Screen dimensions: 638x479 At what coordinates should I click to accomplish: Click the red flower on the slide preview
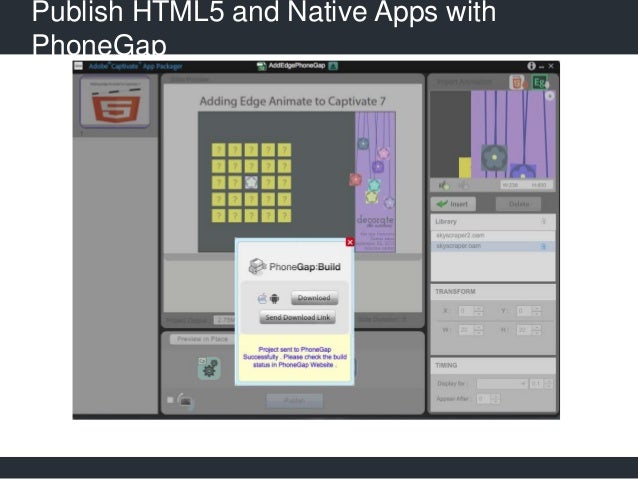pos(355,179)
